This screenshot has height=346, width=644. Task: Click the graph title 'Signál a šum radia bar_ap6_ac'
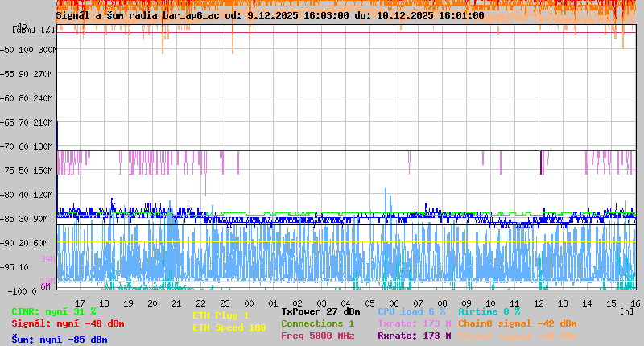[x=138, y=15]
